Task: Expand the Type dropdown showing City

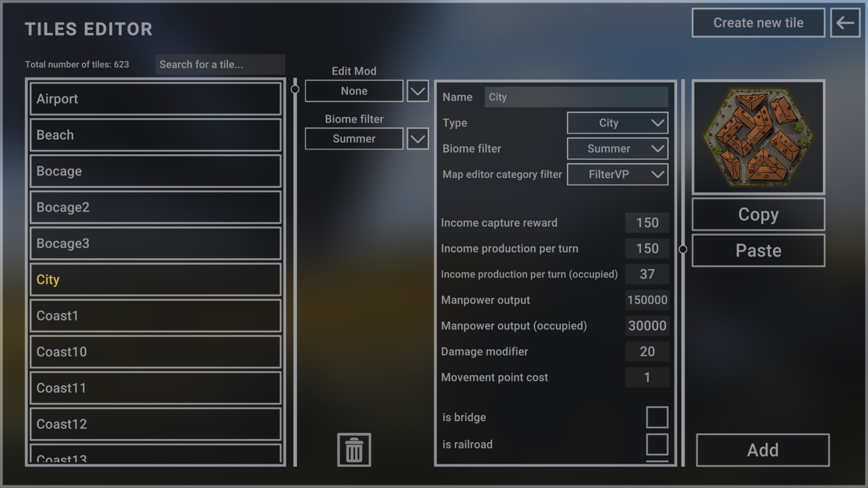Action: (617, 123)
